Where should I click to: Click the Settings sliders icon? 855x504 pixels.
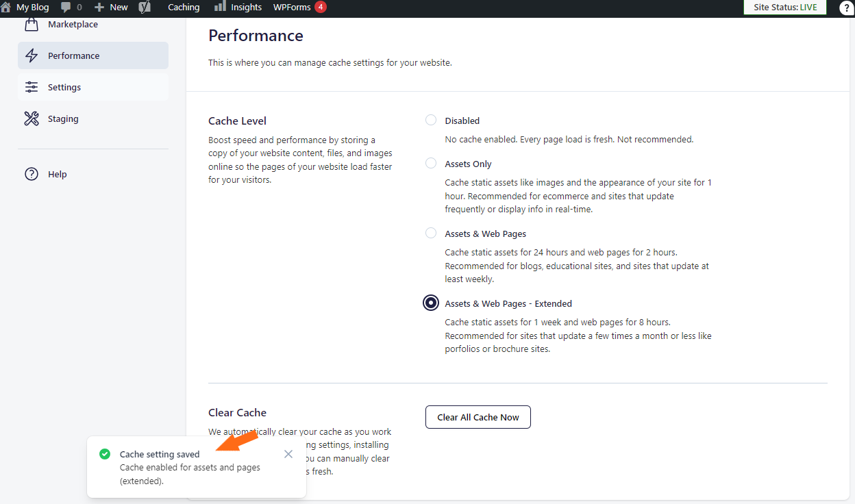click(32, 88)
